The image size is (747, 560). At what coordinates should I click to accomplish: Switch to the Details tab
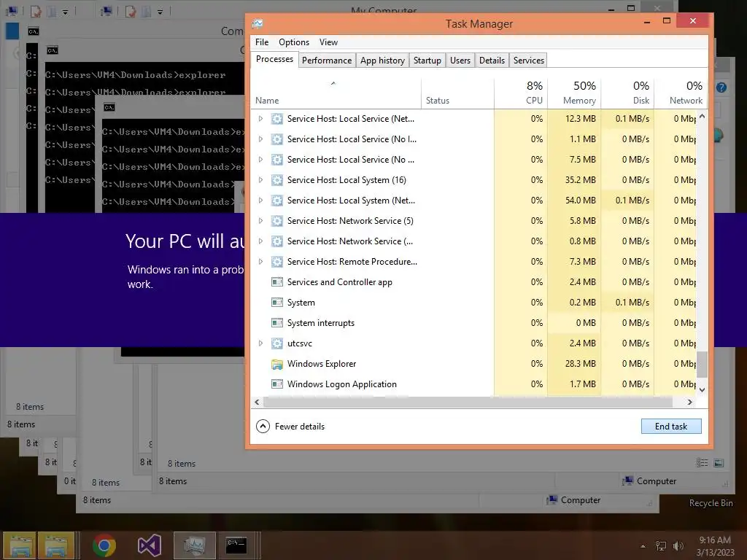pos(492,61)
